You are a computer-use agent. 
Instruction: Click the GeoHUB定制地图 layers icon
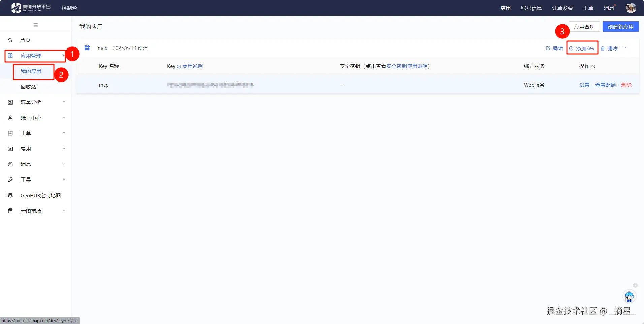(x=10, y=195)
